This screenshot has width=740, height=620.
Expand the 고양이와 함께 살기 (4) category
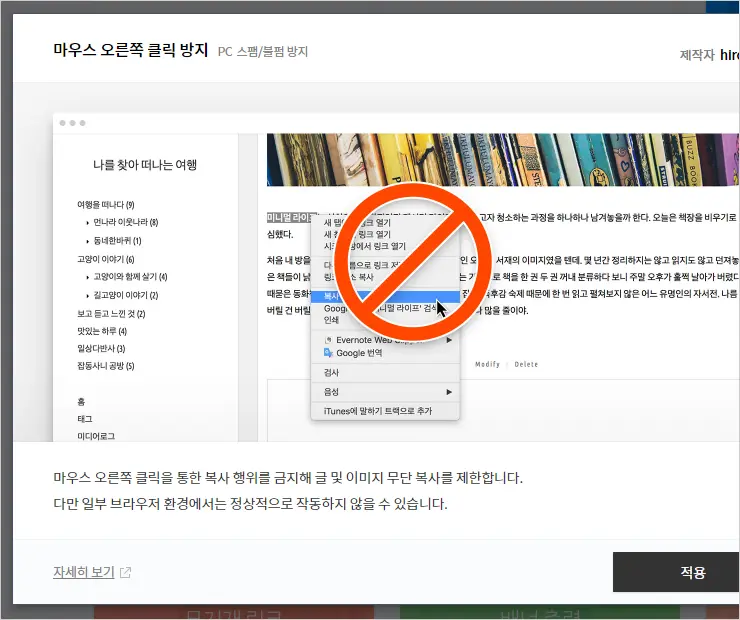[88, 277]
